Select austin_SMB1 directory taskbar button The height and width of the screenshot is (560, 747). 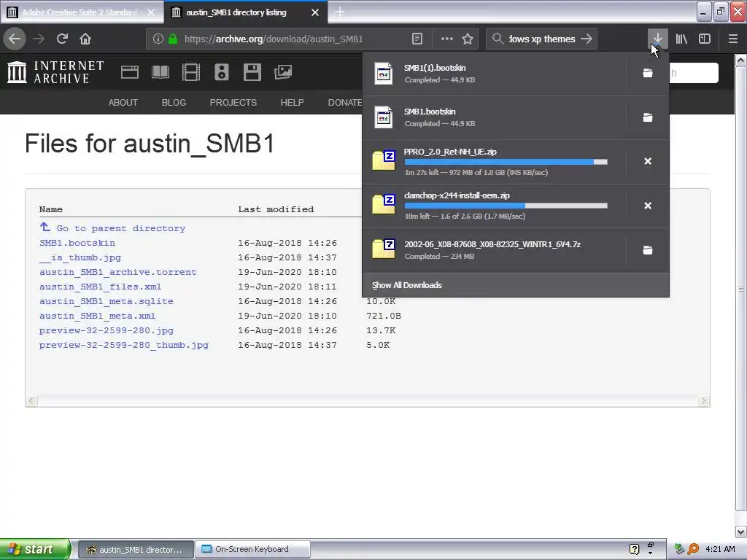pos(136,550)
